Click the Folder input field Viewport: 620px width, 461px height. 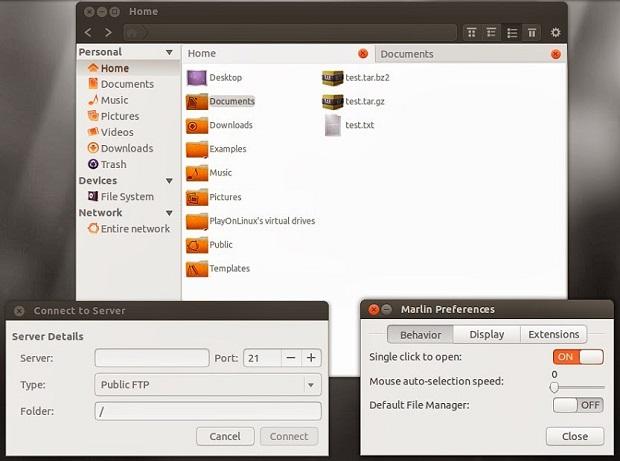[x=208, y=411]
